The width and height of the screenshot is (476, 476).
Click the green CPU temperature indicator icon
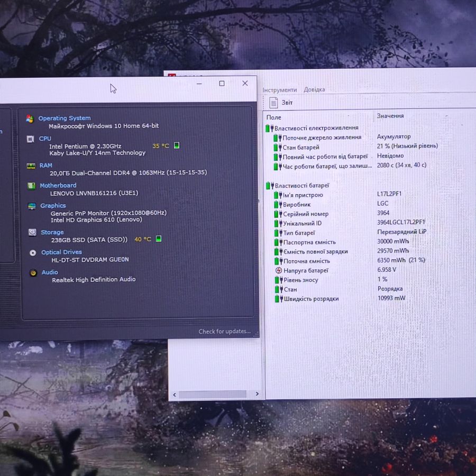pos(177,145)
